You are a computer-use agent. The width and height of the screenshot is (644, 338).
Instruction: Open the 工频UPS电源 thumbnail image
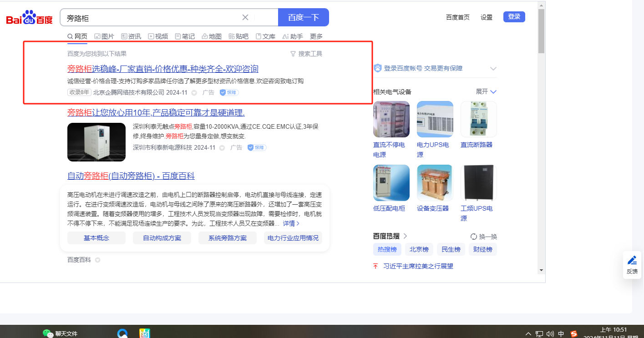478,183
